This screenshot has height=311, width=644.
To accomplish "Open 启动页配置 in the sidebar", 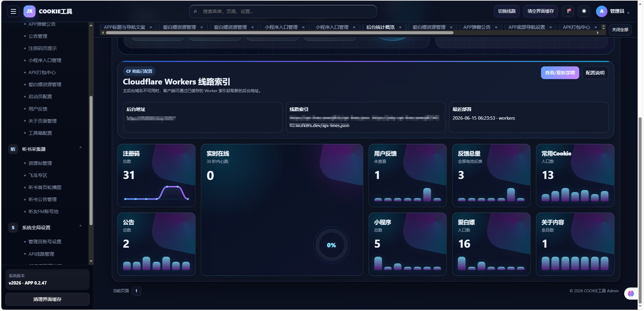I will (x=40, y=97).
